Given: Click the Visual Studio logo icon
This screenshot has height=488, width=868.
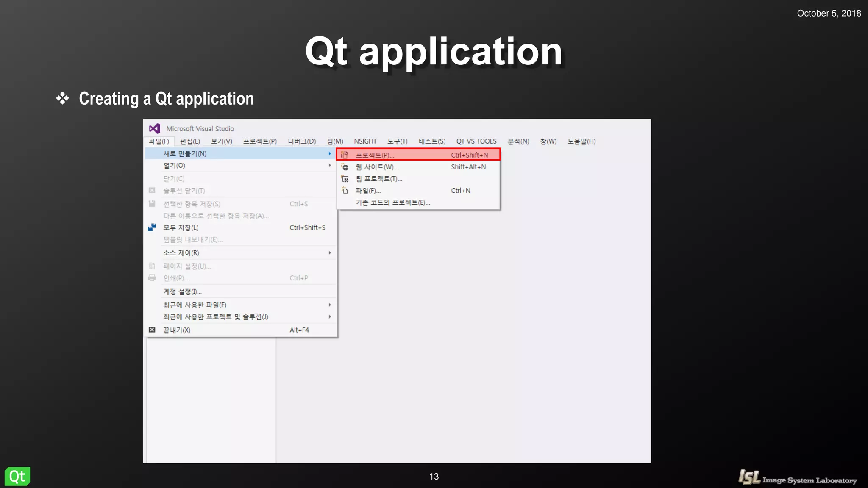Looking at the screenshot, I should tap(154, 128).
